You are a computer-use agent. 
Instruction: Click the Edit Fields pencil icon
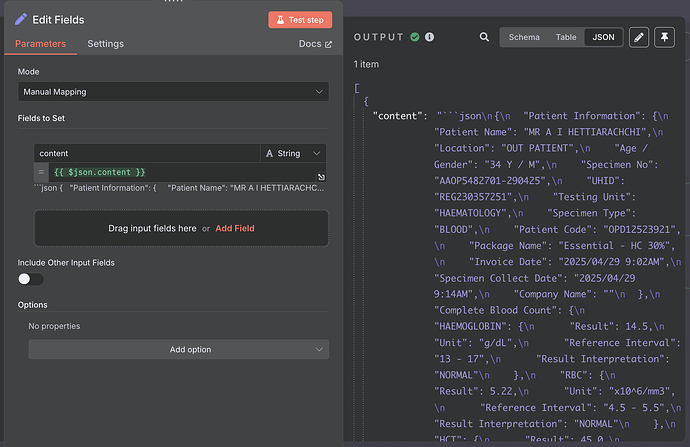pyautogui.click(x=21, y=19)
